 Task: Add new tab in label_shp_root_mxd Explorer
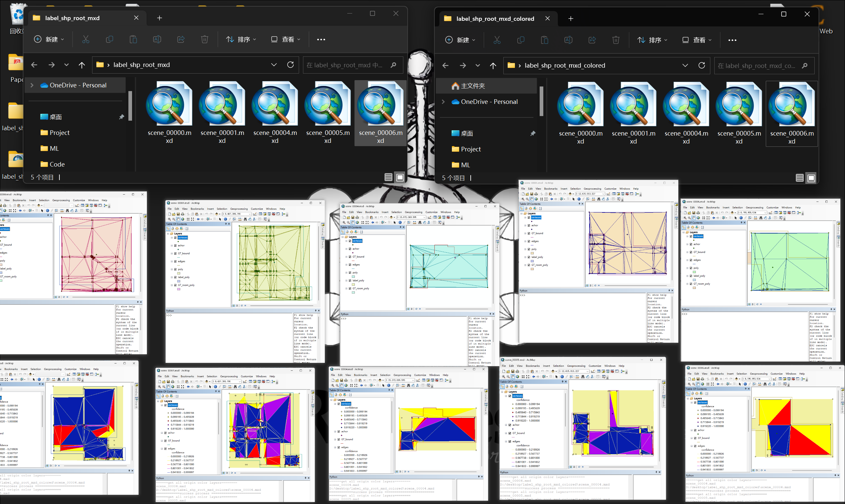pyautogui.click(x=159, y=18)
